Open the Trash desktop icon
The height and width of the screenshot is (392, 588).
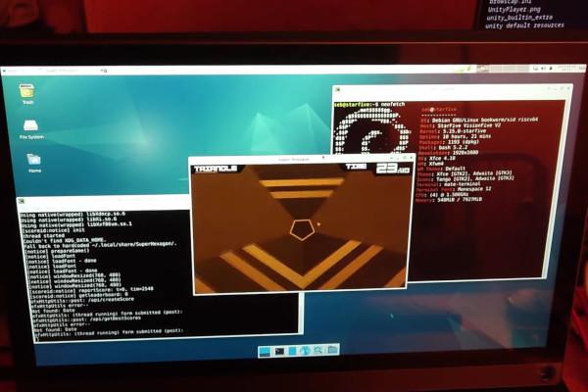(26, 92)
